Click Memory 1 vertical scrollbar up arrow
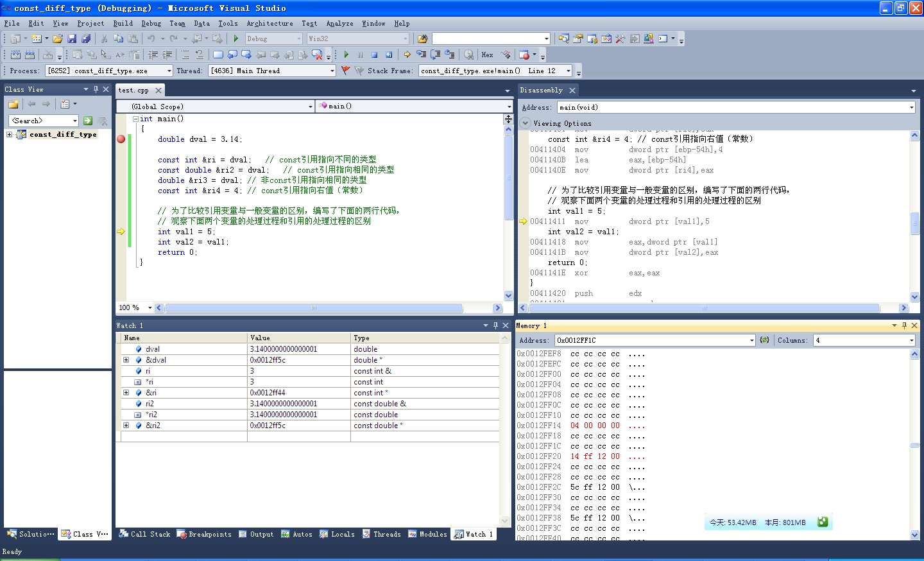This screenshot has height=561, width=924. [x=914, y=354]
